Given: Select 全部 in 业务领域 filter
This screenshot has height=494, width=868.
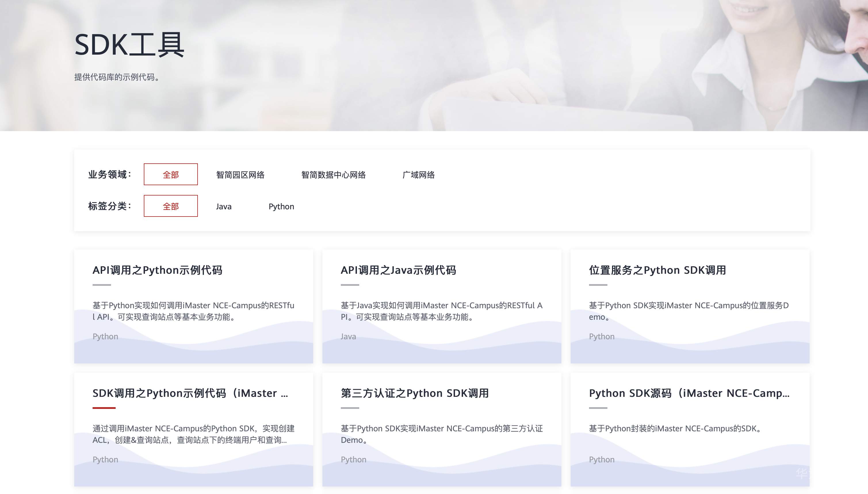Looking at the screenshot, I should [171, 174].
